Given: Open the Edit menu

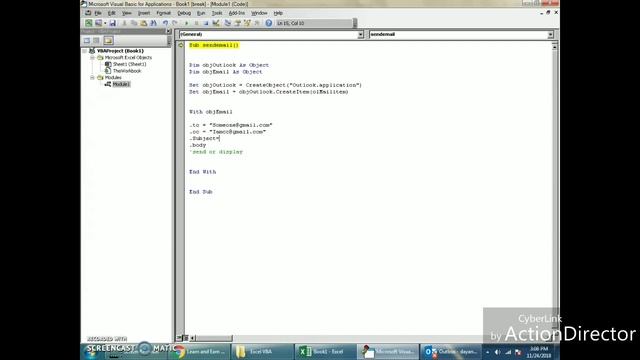Looking at the screenshot, I should tap(111, 13).
